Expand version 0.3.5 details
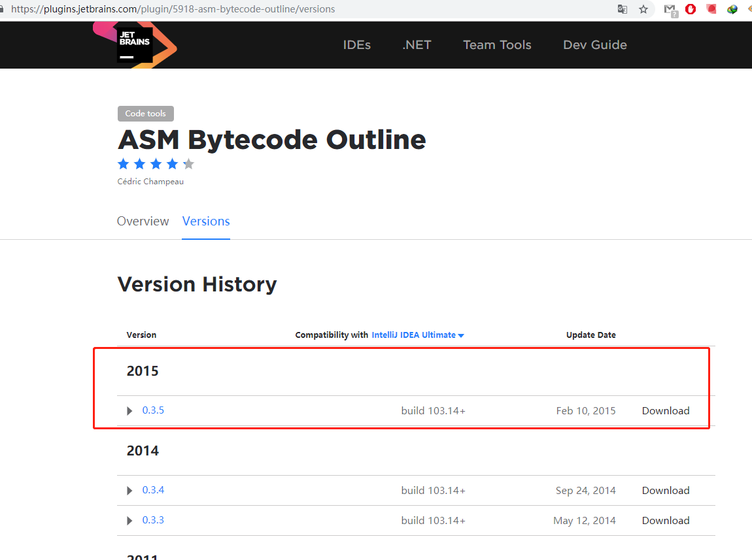 point(129,410)
